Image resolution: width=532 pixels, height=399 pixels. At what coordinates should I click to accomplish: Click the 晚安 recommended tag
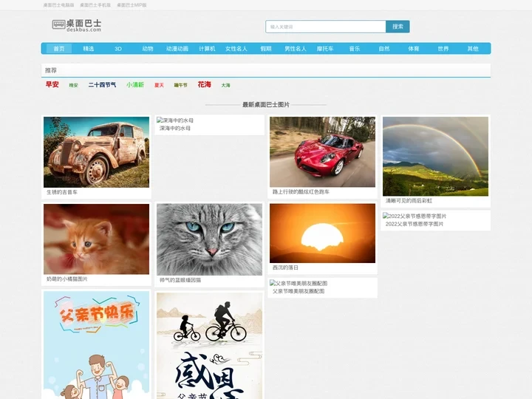pos(73,85)
